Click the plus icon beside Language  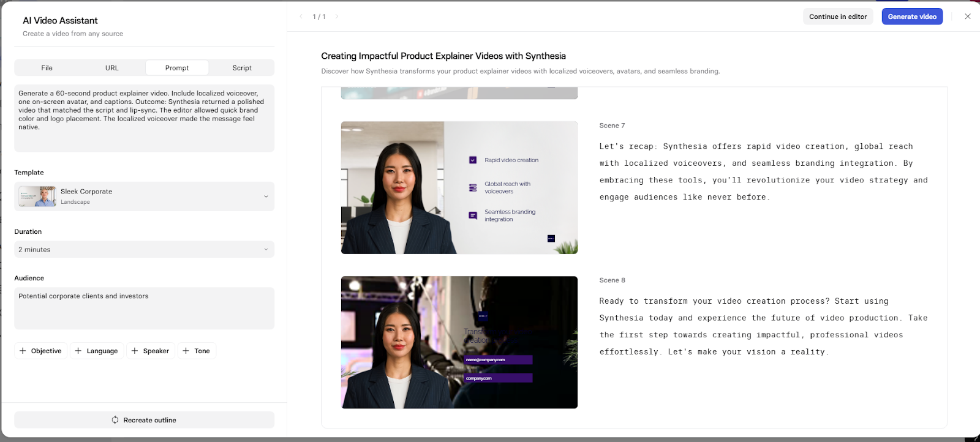(x=78, y=351)
